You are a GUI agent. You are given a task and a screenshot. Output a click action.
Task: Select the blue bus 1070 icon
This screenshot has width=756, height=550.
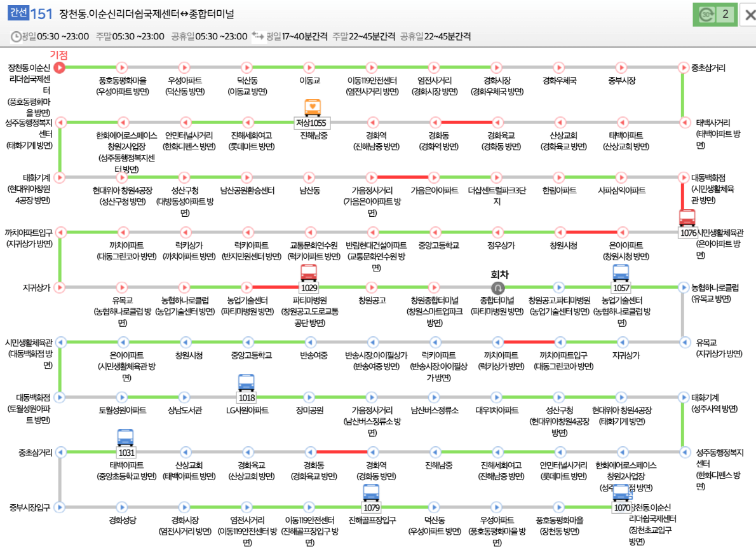point(621,493)
